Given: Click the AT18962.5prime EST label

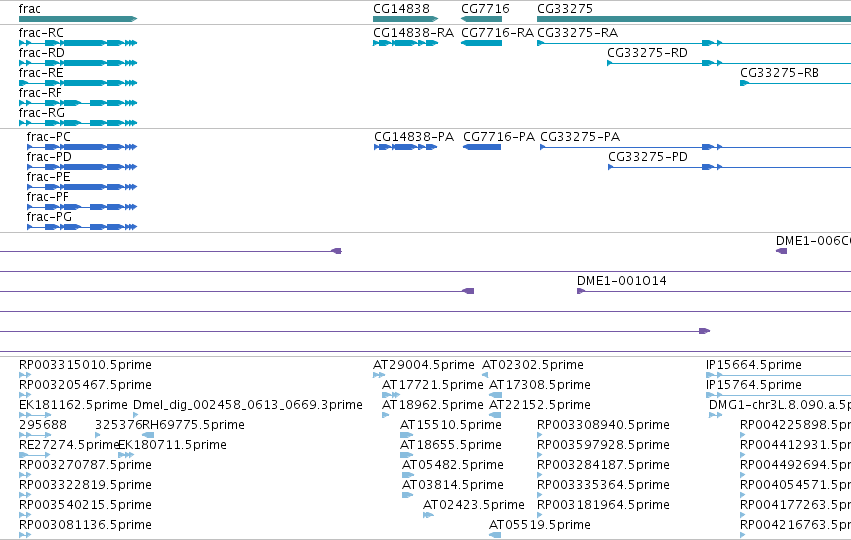Looking at the screenshot, I should tap(433, 405).
